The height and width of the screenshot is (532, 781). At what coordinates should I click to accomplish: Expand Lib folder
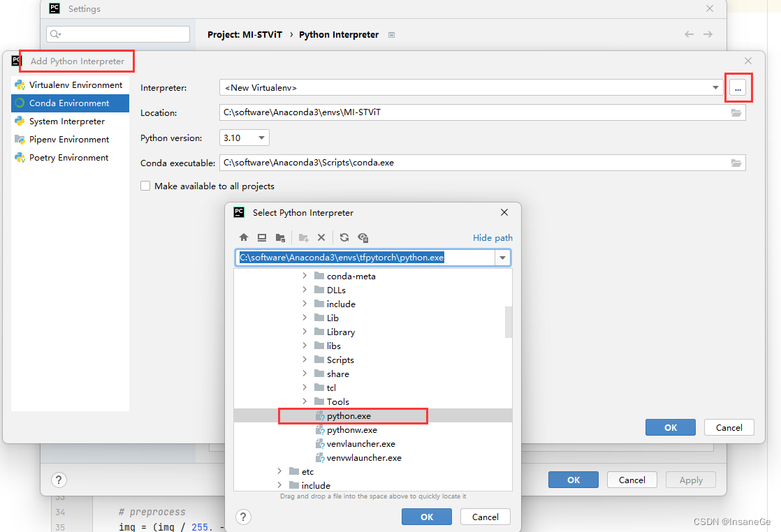(305, 318)
